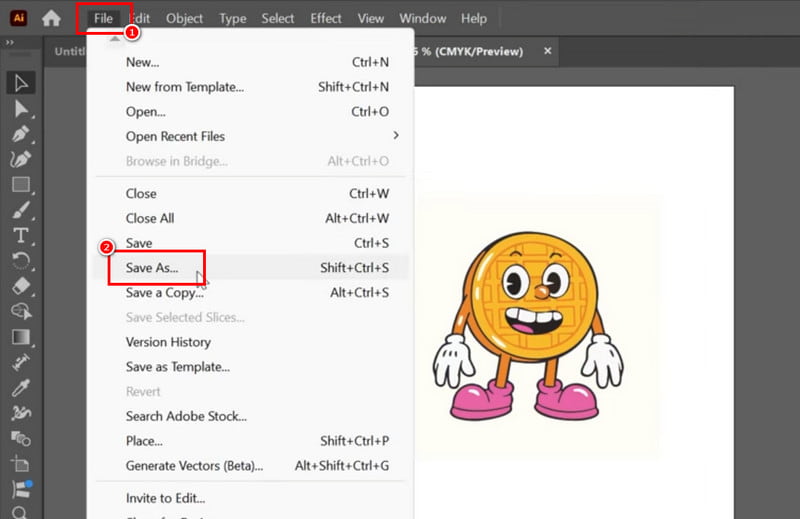Click the Home icon
Viewport: 800px width, 519px height.
tap(51, 18)
